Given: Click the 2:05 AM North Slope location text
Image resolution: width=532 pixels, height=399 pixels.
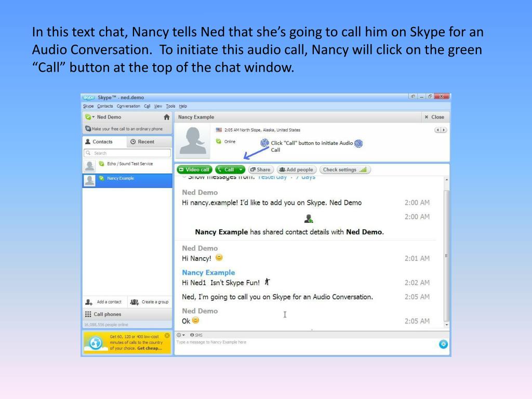Looking at the screenshot, I should click(x=262, y=130).
